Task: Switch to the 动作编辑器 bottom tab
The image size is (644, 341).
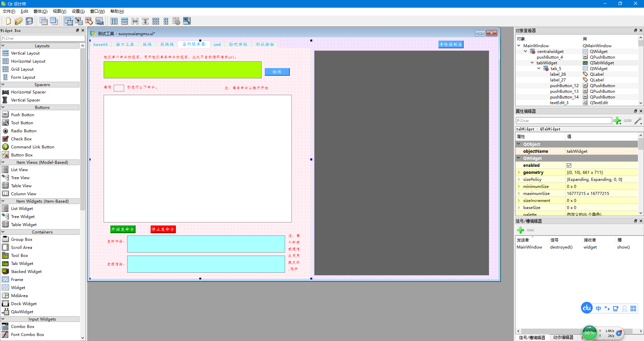Action: (563, 337)
